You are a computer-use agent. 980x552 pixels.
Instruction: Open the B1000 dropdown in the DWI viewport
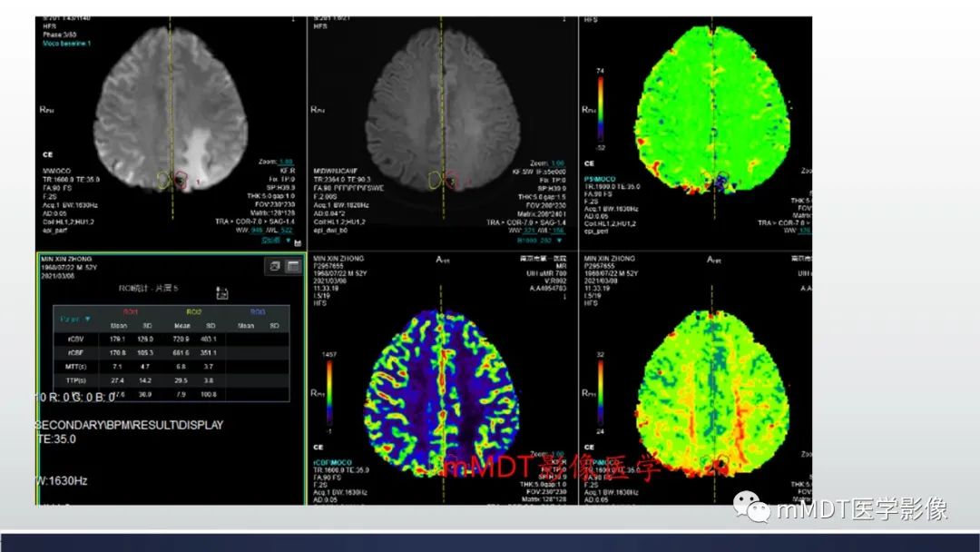pos(539,240)
